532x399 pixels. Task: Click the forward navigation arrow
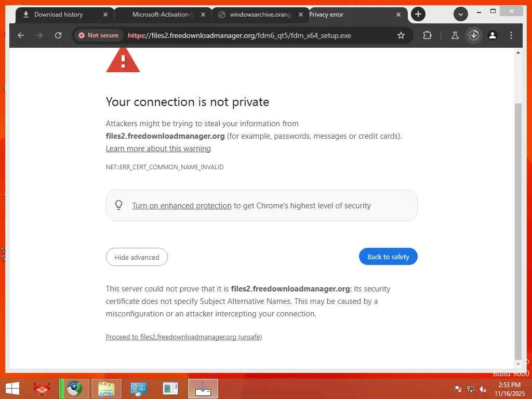(x=39, y=35)
